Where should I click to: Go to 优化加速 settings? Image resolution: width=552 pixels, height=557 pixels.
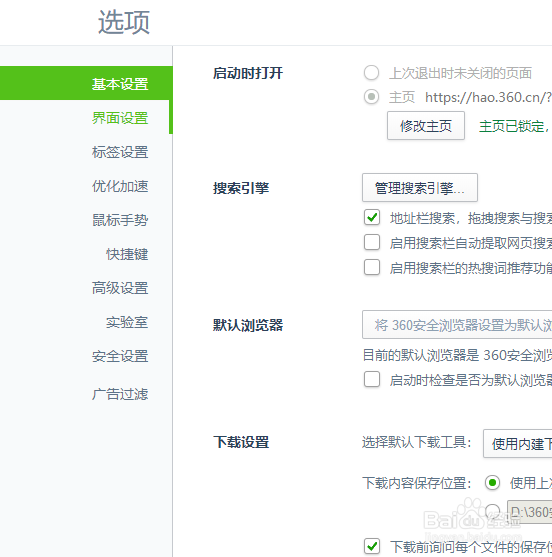click(120, 186)
